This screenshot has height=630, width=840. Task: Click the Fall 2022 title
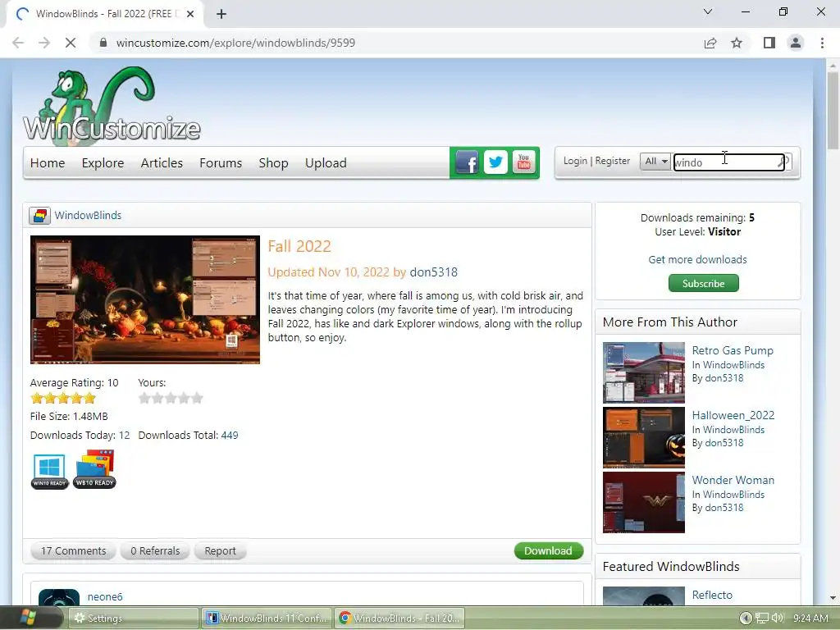299,246
